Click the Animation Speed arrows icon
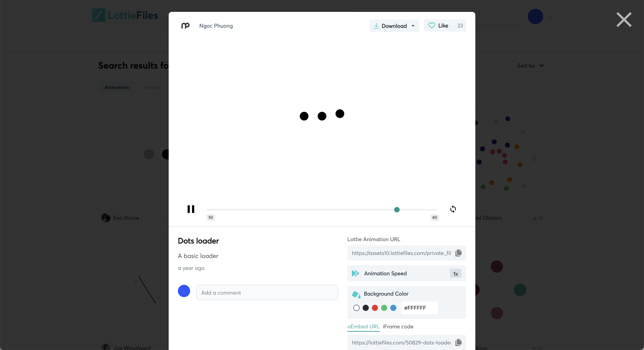 pos(355,273)
